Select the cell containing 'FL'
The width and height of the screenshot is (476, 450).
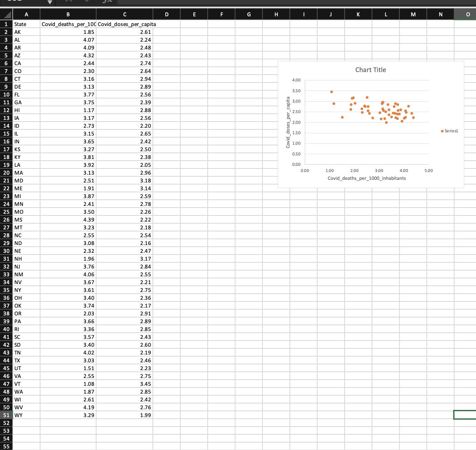(26, 94)
